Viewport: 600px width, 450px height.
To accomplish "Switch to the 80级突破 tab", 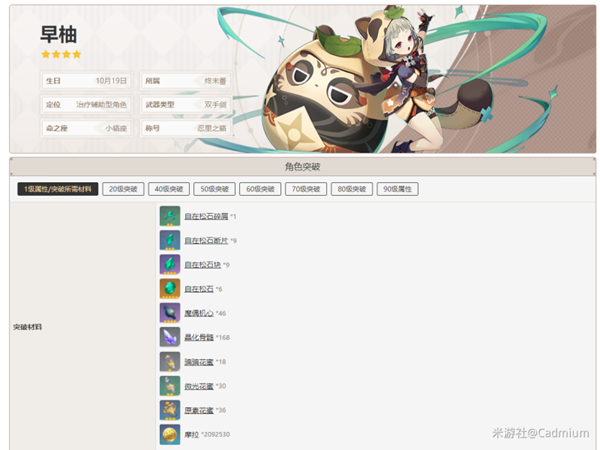I will [x=350, y=189].
